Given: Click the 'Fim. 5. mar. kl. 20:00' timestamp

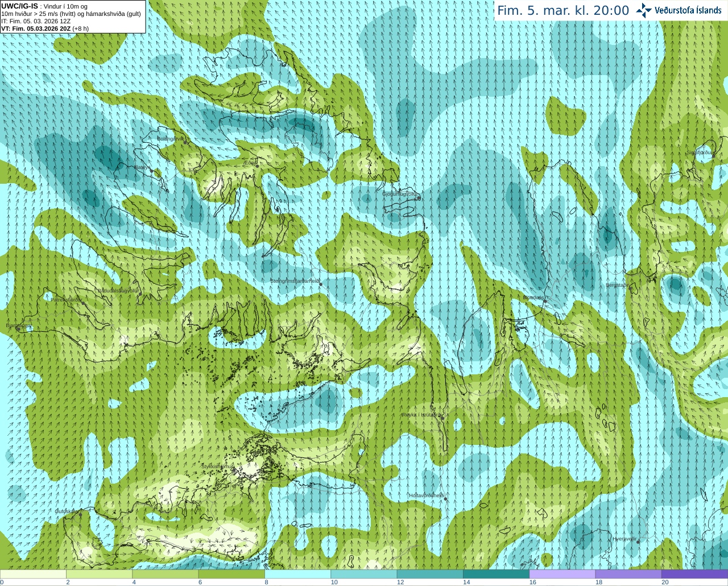Looking at the screenshot, I should [563, 11].
